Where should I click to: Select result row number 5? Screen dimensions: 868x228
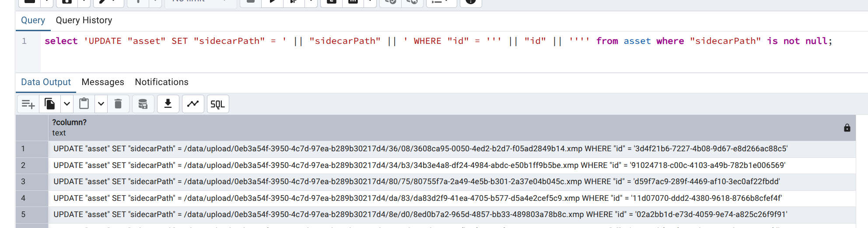click(32, 214)
